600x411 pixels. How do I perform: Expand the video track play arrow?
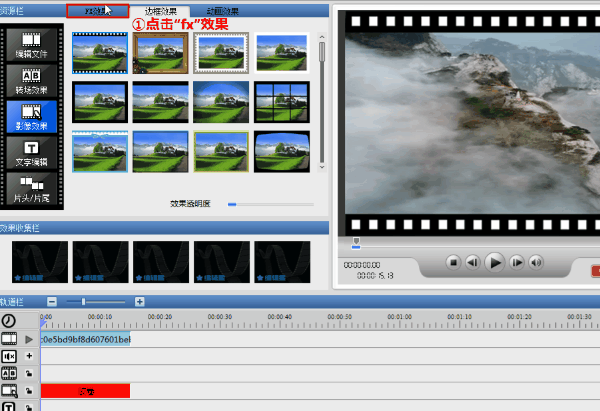click(29, 339)
